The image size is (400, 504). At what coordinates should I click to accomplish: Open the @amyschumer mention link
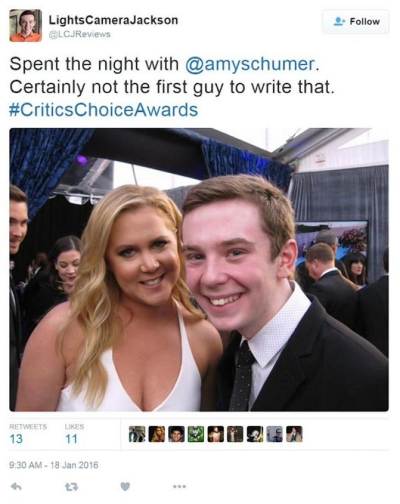click(250, 64)
